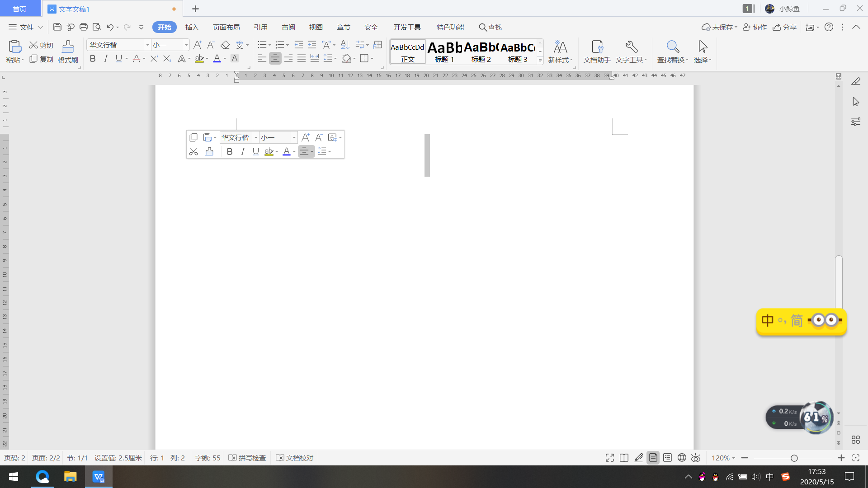Screen dimensions: 868x488
Task: Toggle spell check (拼写检查) in status bar
Action: click(x=247, y=458)
